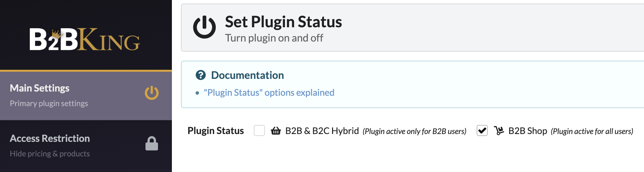Switch to the Access Restriction tab
644x172 pixels.
pyautogui.click(x=86, y=146)
